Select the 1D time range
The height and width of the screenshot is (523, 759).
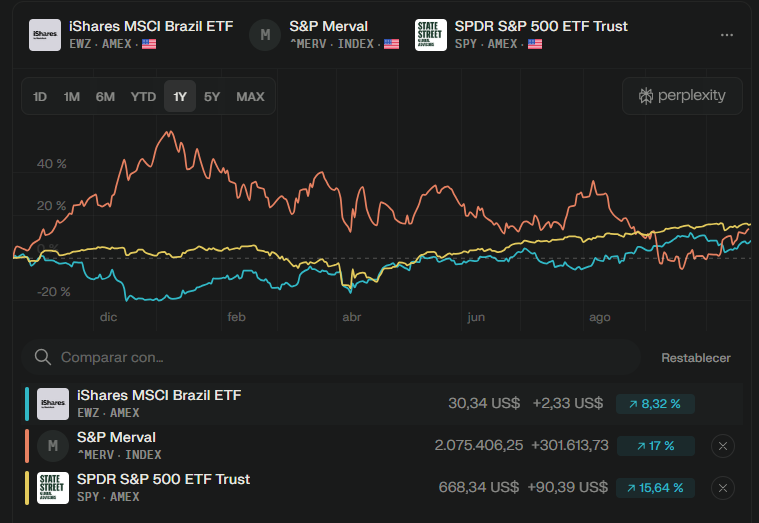(40, 97)
